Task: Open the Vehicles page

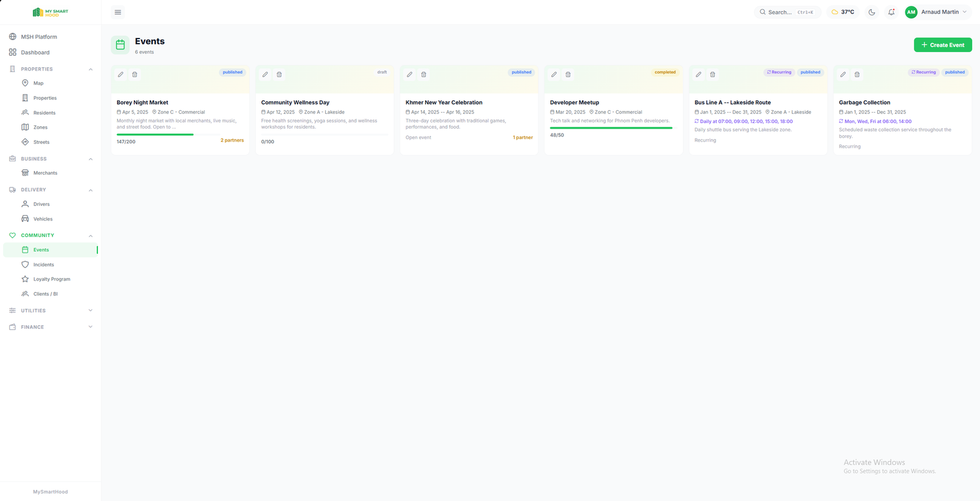Action: 50,219
